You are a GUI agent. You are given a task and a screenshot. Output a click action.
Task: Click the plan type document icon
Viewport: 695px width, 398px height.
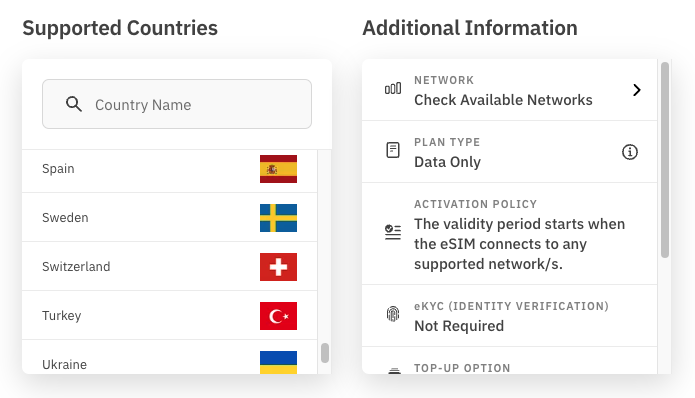[393, 150]
